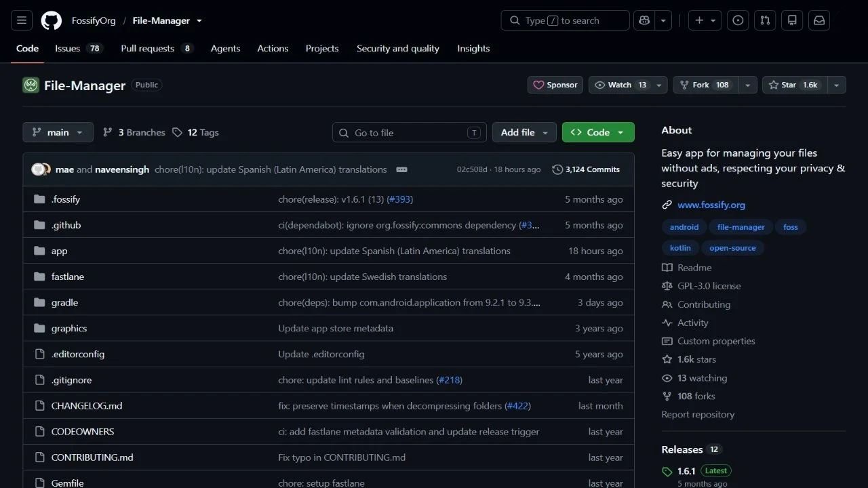Image resolution: width=868 pixels, height=488 pixels.
Task: Click the .editorconfig file icon
Action: [39, 354]
